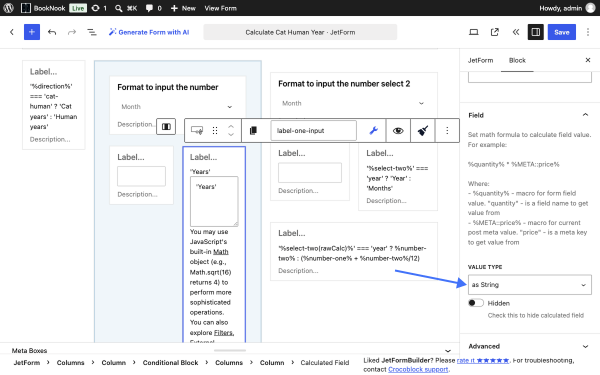The width and height of the screenshot is (600, 375).
Task: Close the settings sidebar
Action: 588,60
